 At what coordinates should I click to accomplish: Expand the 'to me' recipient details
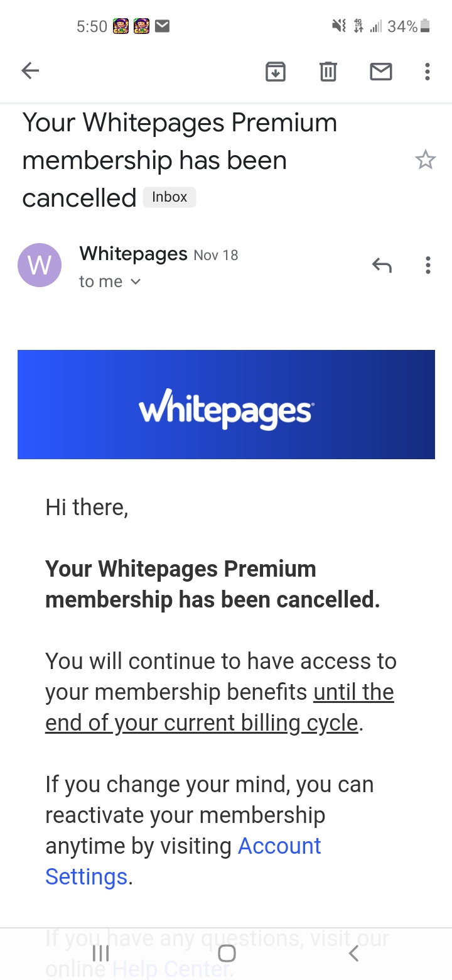point(110,282)
